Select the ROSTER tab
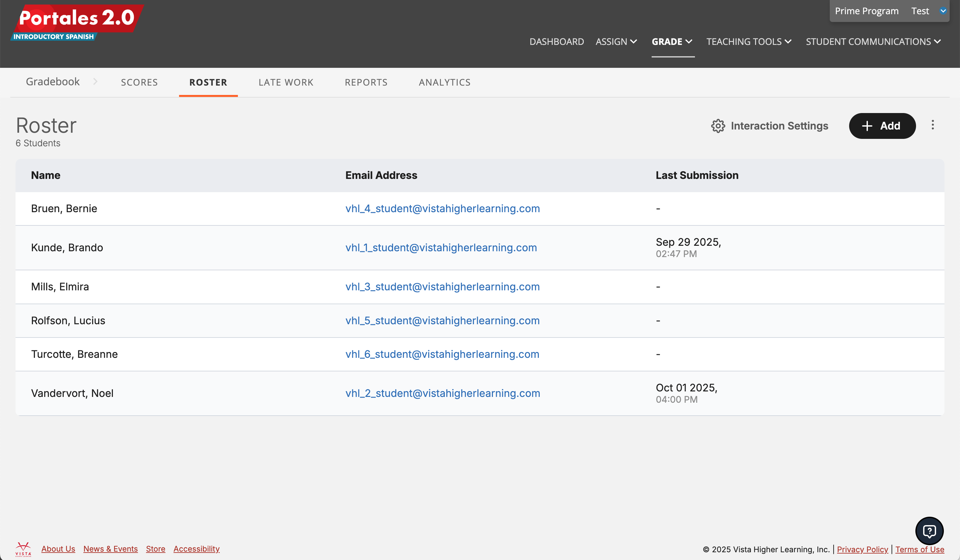The width and height of the screenshot is (960, 560). (208, 82)
